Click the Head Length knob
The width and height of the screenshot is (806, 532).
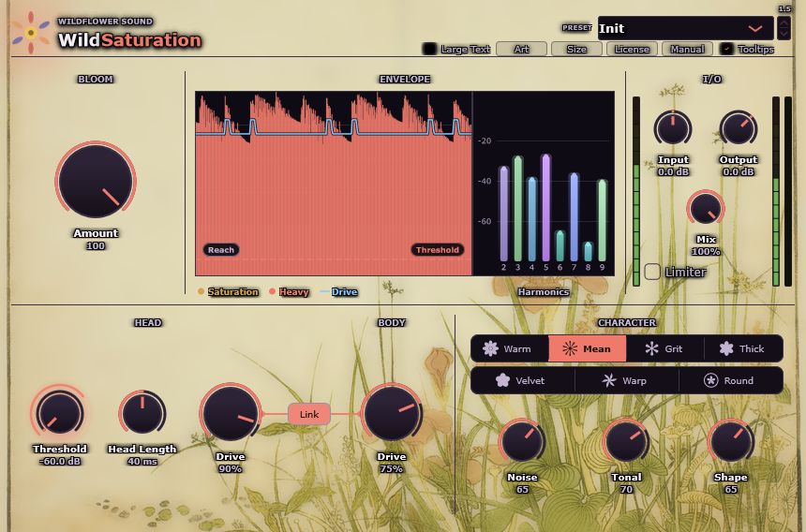tap(142, 413)
